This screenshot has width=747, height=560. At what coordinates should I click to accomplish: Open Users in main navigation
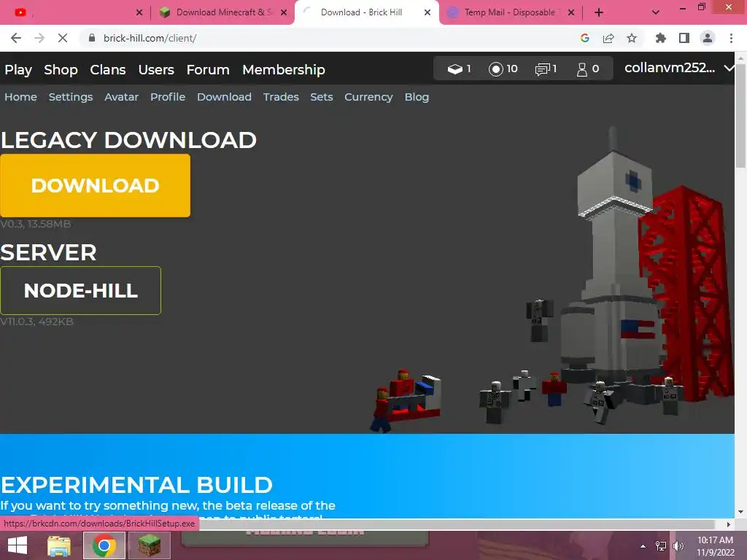click(x=156, y=69)
